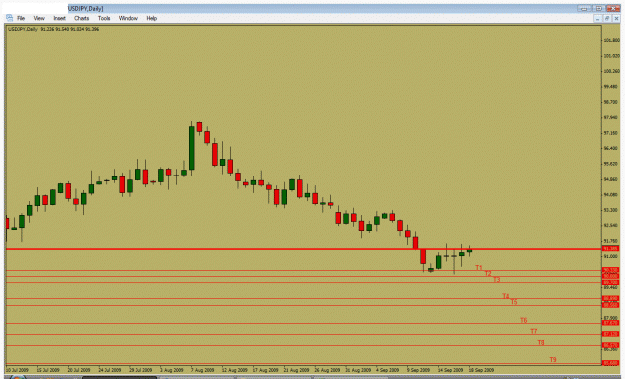Image resolution: width=625 pixels, height=379 pixels.
Task: Select the T6 target label
Action: [523, 320]
